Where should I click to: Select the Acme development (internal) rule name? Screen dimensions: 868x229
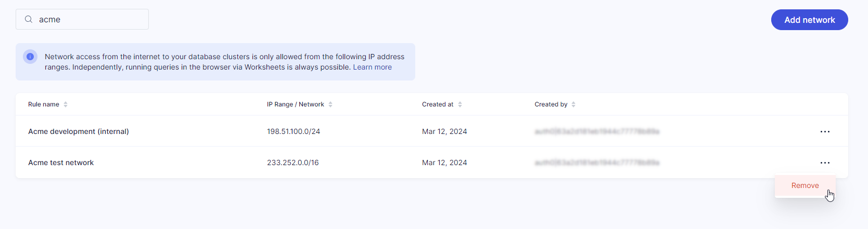point(79,131)
